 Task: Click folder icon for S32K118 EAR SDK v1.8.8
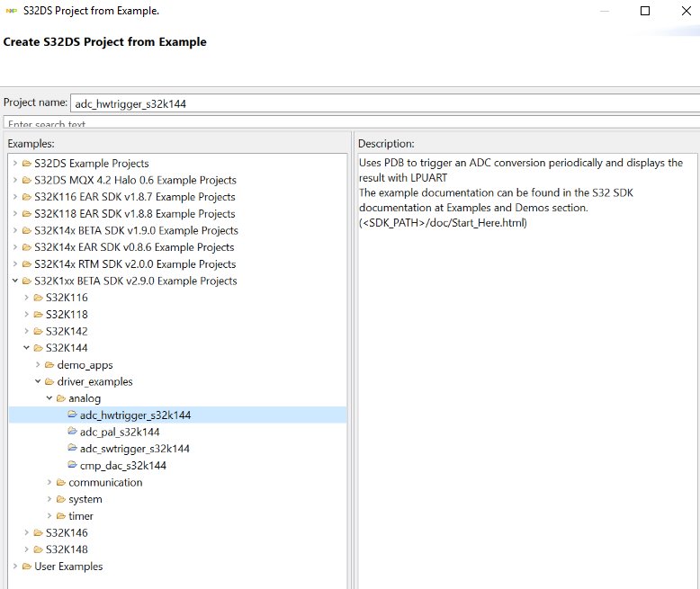(27, 214)
